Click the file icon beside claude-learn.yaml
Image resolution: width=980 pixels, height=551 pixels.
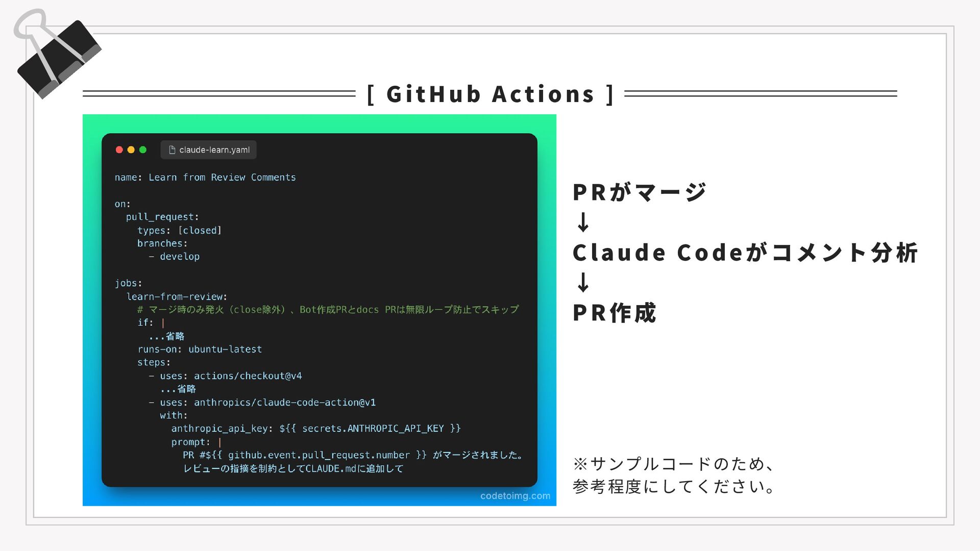(x=172, y=149)
